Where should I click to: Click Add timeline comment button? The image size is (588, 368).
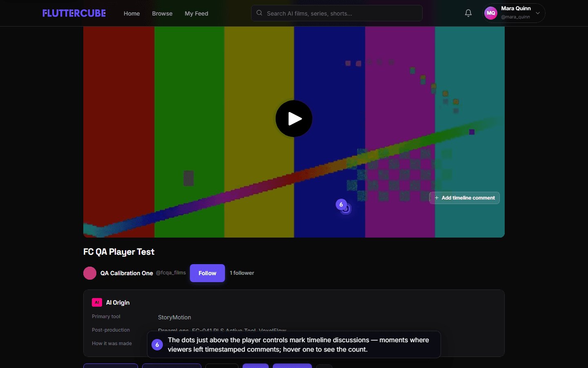click(x=464, y=198)
